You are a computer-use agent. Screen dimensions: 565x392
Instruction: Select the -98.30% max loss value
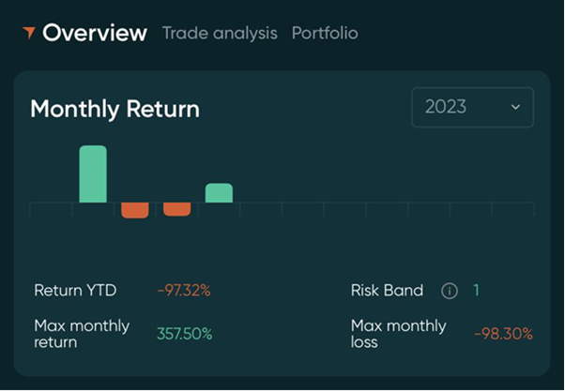point(503,334)
